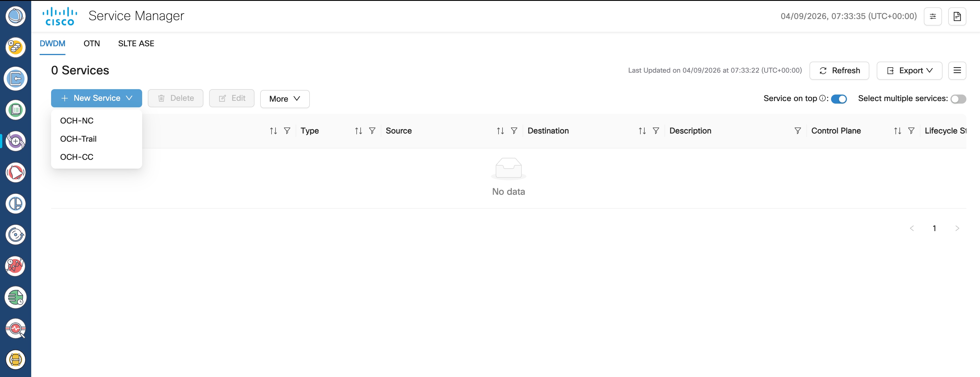The width and height of the screenshot is (980, 377).
Task: Click the Refresh button
Action: click(x=839, y=71)
